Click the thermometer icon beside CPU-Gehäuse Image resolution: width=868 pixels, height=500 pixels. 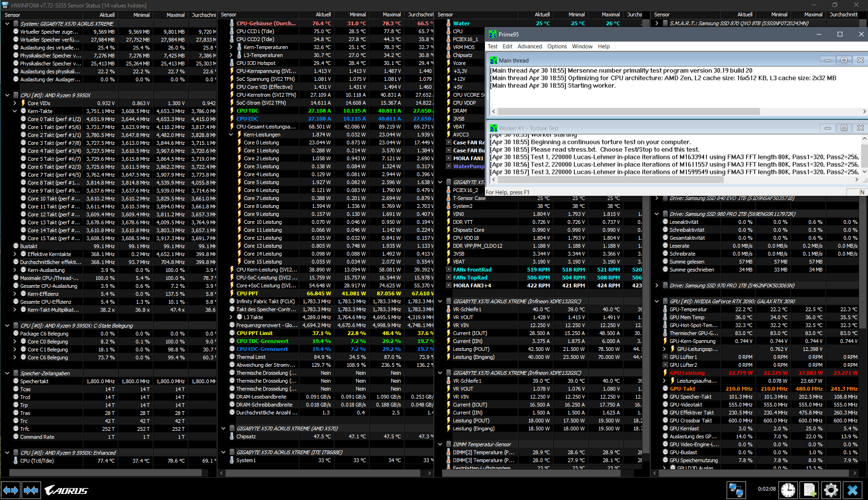pyautogui.click(x=232, y=23)
